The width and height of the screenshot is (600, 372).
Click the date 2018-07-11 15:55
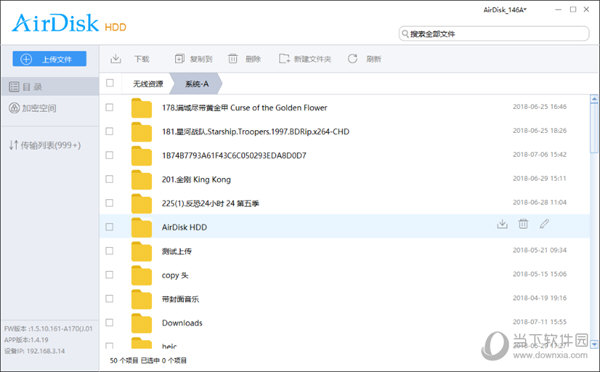[x=540, y=322]
